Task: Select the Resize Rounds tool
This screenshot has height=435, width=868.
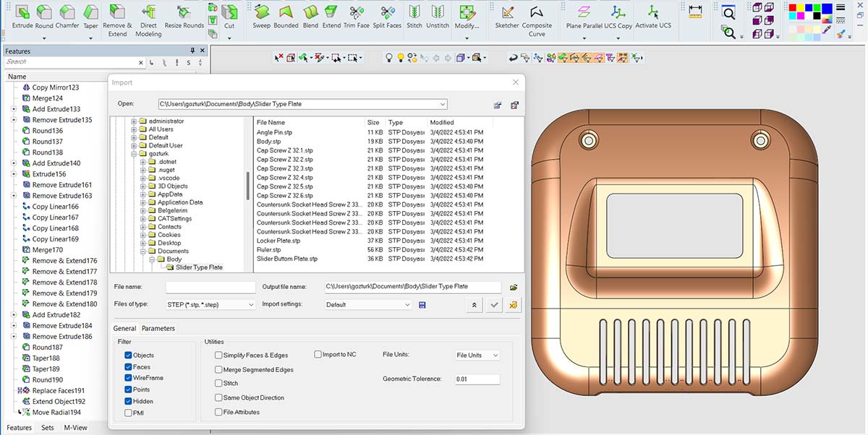Action: (x=184, y=17)
